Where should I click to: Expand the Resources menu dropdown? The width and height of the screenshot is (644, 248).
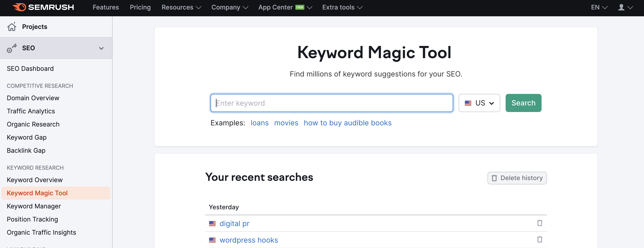[x=181, y=7]
